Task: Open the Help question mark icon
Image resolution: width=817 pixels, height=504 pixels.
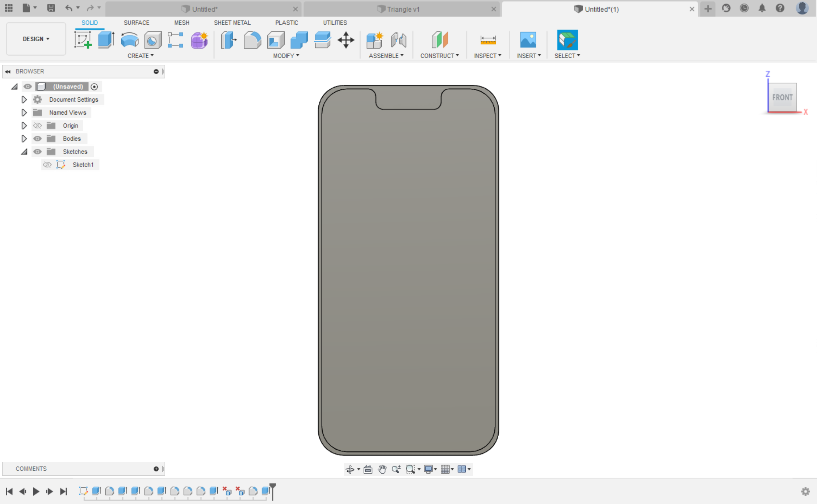Action: (780, 8)
